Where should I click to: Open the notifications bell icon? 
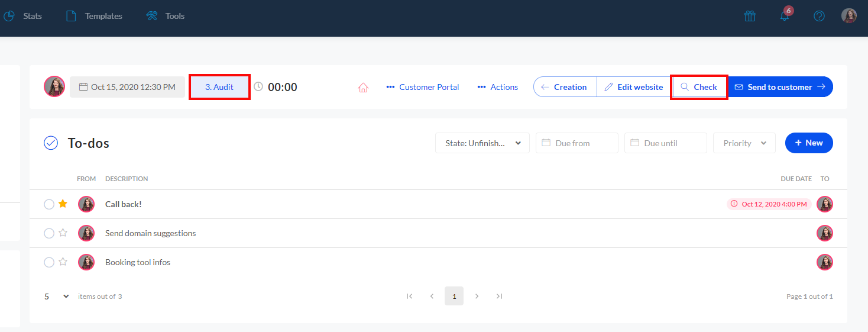(x=785, y=16)
